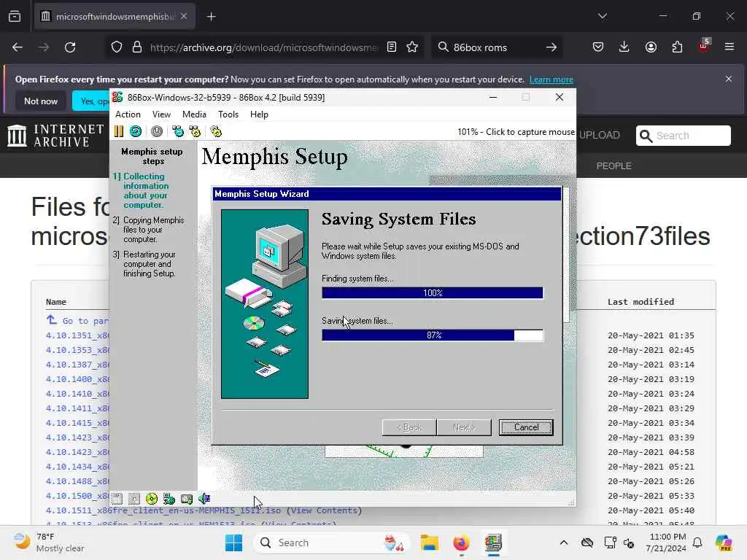Click first floppy drive status bar icon
The image size is (747, 560).
coord(117,499)
